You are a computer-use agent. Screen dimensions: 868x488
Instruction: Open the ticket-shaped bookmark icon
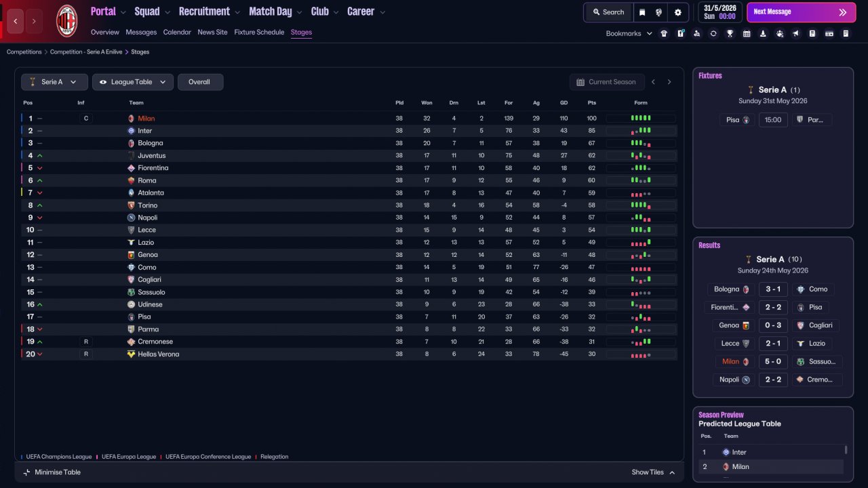tap(829, 33)
